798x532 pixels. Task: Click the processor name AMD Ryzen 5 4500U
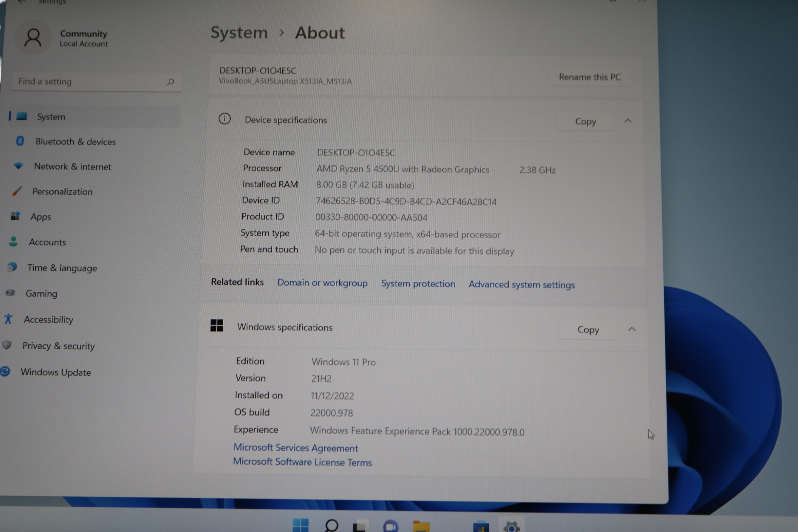click(x=403, y=170)
